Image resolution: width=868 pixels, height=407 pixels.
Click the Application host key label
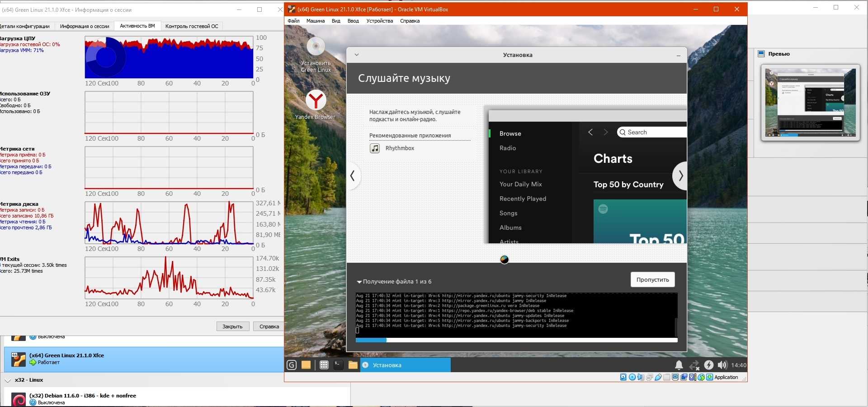tap(726, 377)
